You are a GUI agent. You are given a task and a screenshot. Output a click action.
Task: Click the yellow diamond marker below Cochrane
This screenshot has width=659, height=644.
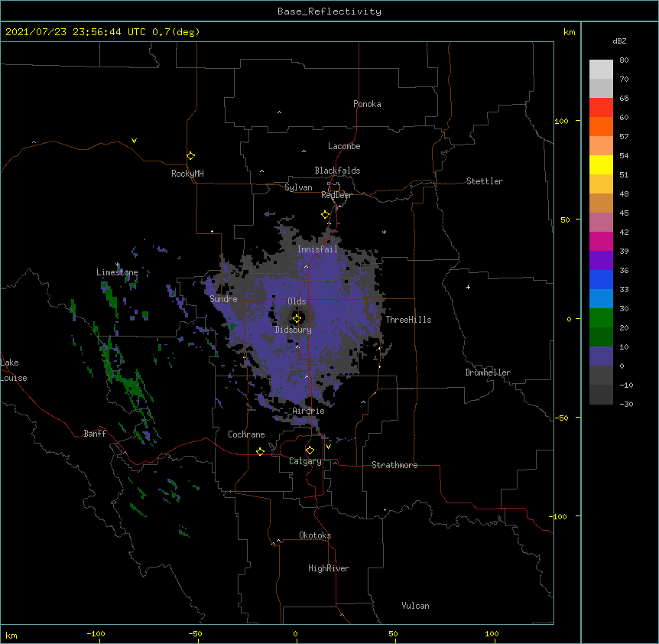click(260, 451)
